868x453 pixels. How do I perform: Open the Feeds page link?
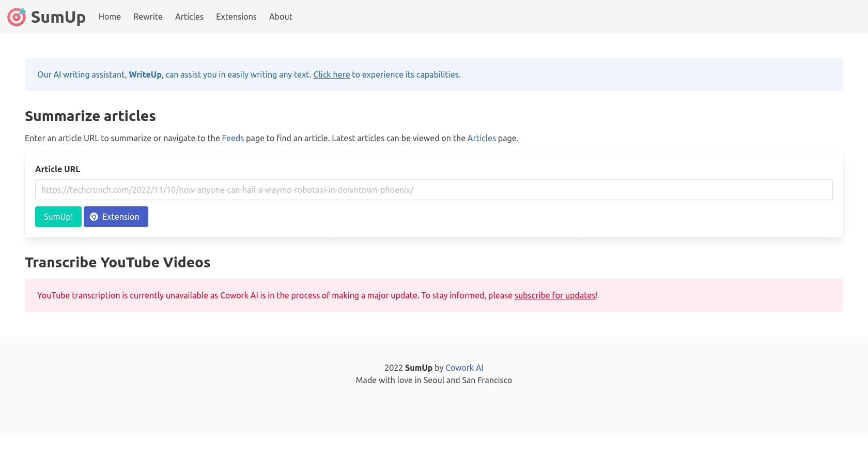click(233, 138)
